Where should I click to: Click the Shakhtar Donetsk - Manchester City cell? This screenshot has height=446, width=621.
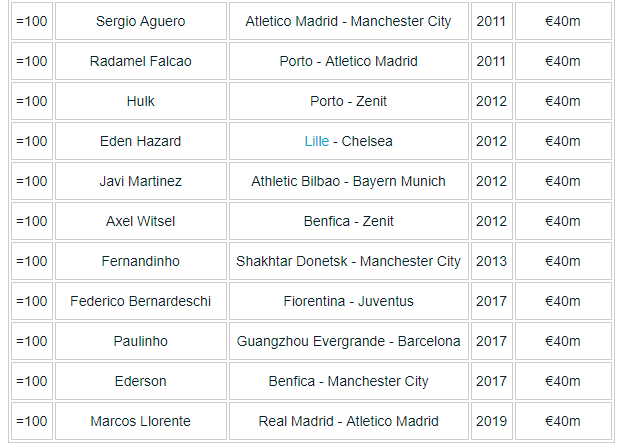point(348,261)
